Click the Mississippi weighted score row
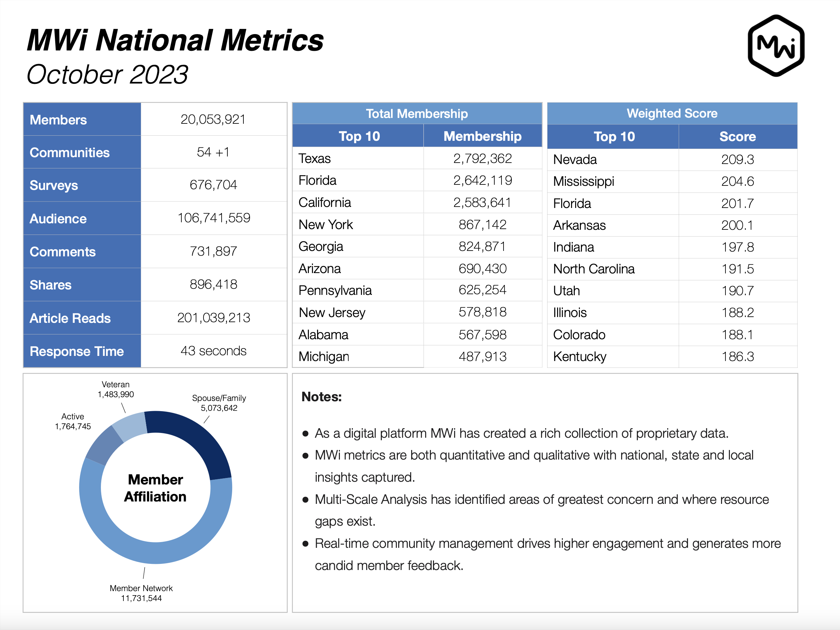Screen dimensions: 840x630 (x=672, y=181)
